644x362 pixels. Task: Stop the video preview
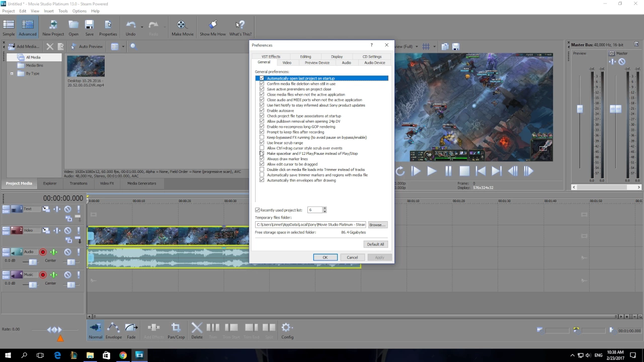pos(464,171)
